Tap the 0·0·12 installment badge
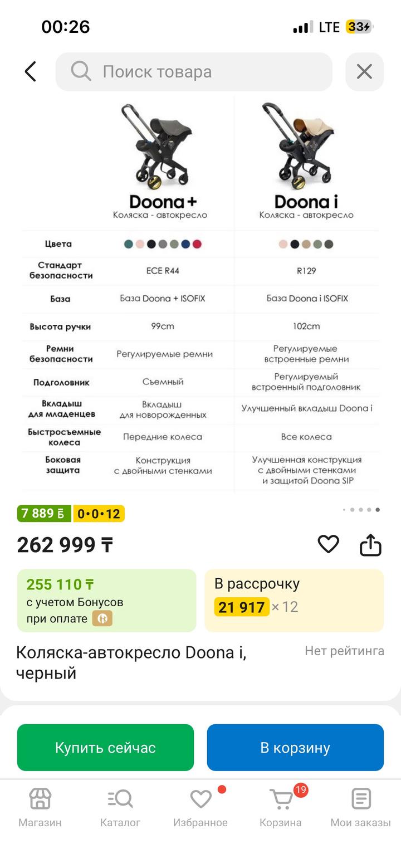The image size is (401, 868). [99, 514]
